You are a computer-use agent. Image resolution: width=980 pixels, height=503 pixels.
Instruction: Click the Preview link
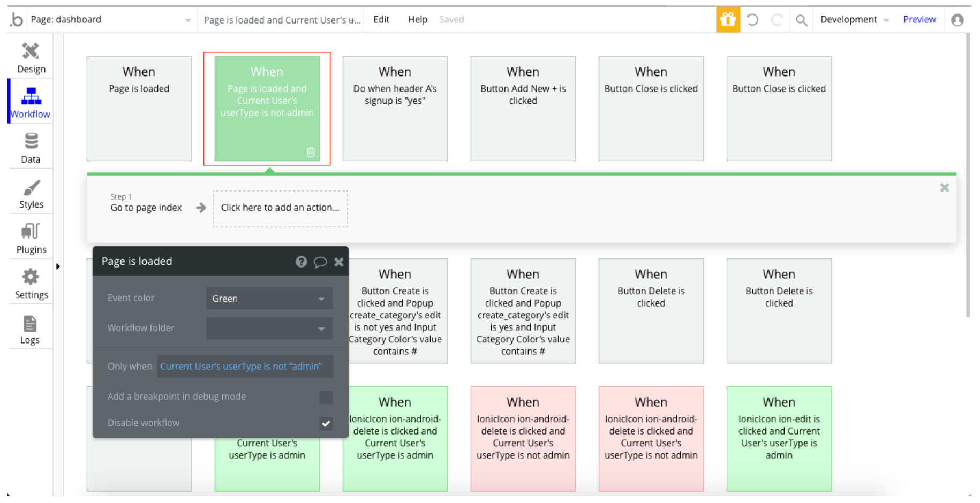tap(919, 20)
